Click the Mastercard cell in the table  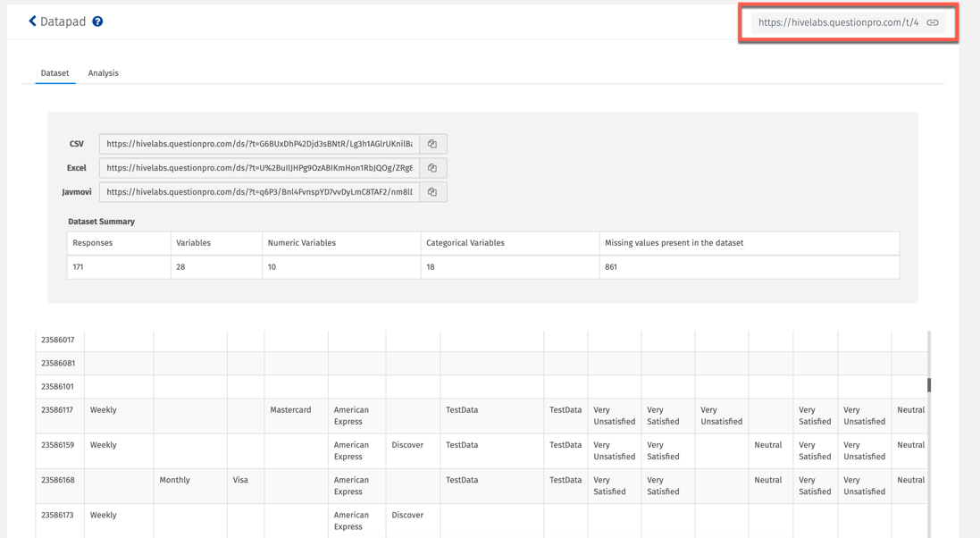290,410
